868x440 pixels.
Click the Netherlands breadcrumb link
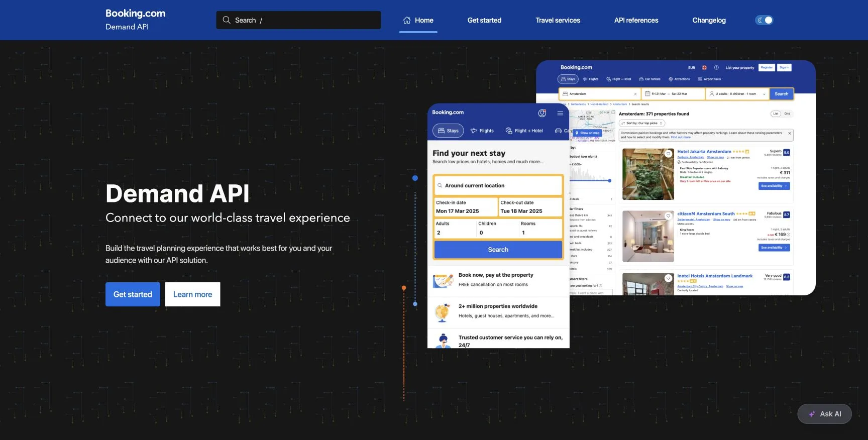578,104
